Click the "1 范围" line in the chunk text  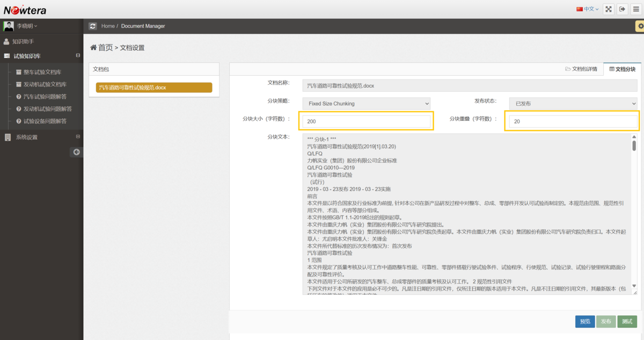point(315,260)
